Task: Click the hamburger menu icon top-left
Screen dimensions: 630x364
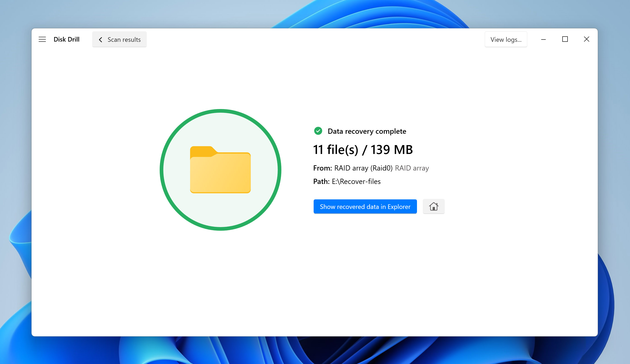Action: tap(42, 39)
